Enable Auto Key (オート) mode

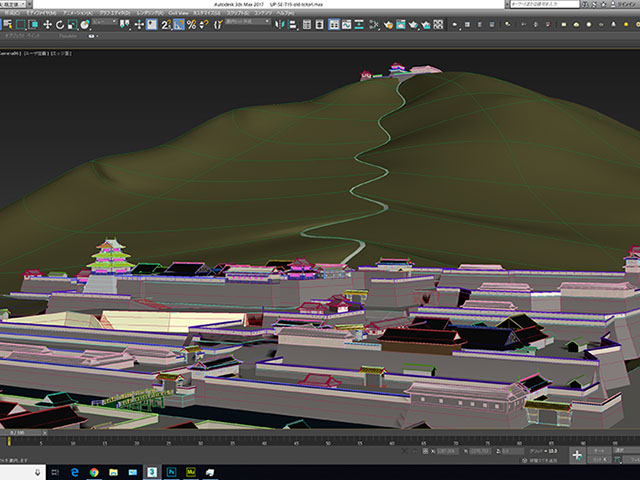pos(600,450)
